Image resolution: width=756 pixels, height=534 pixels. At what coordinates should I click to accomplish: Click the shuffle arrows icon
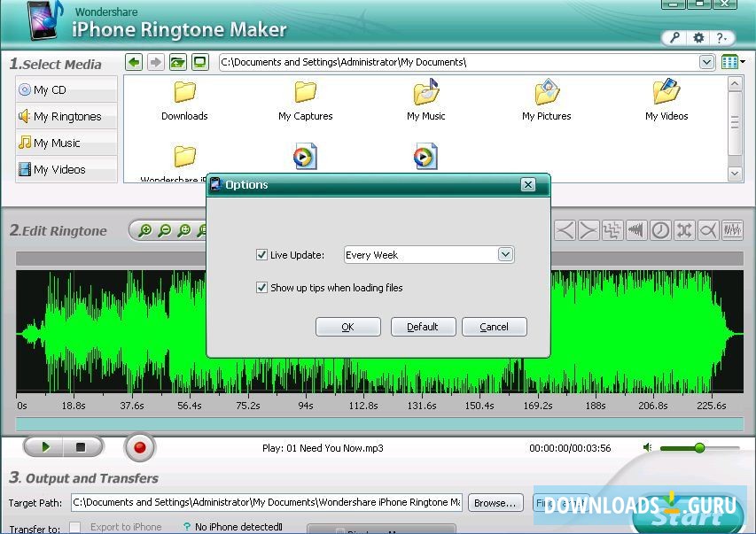coord(683,230)
